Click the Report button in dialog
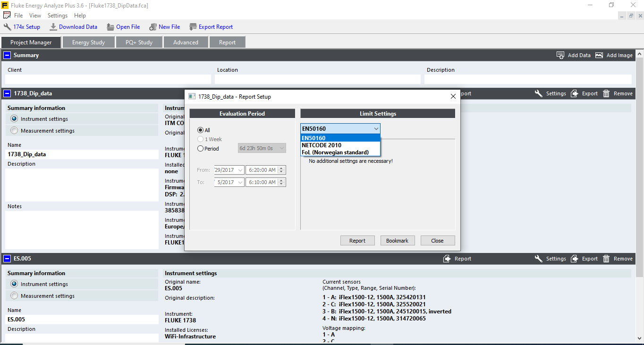Screen dimensions: 644x345 (x=357, y=241)
